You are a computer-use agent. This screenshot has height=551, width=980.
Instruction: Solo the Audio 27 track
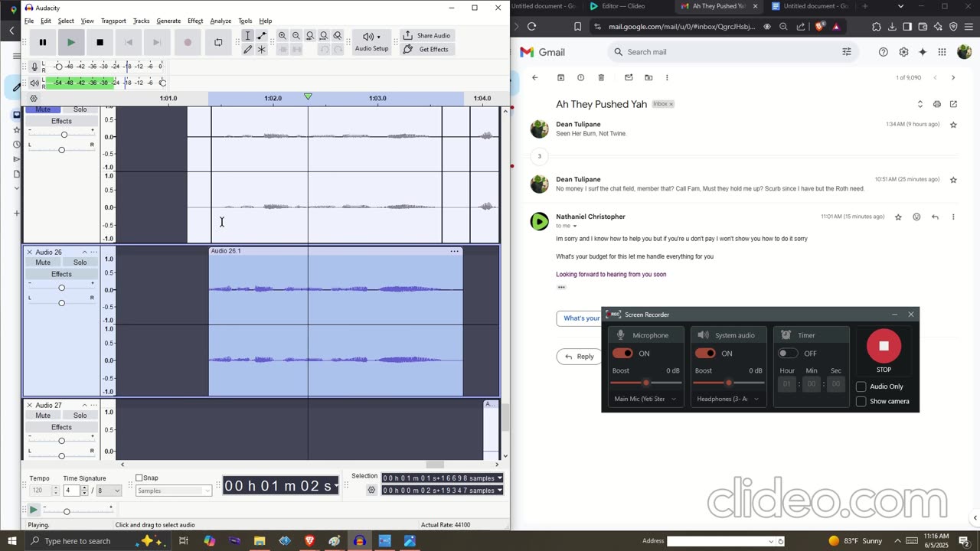coord(80,416)
